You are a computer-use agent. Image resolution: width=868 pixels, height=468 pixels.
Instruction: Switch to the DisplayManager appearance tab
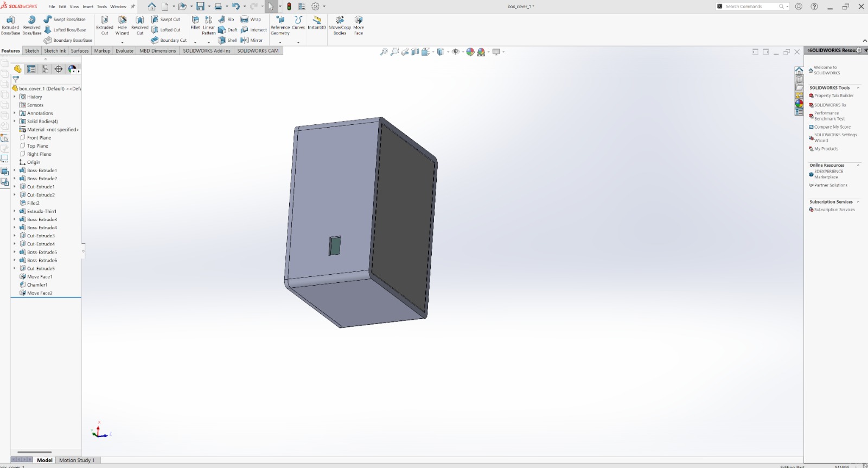[x=72, y=69]
